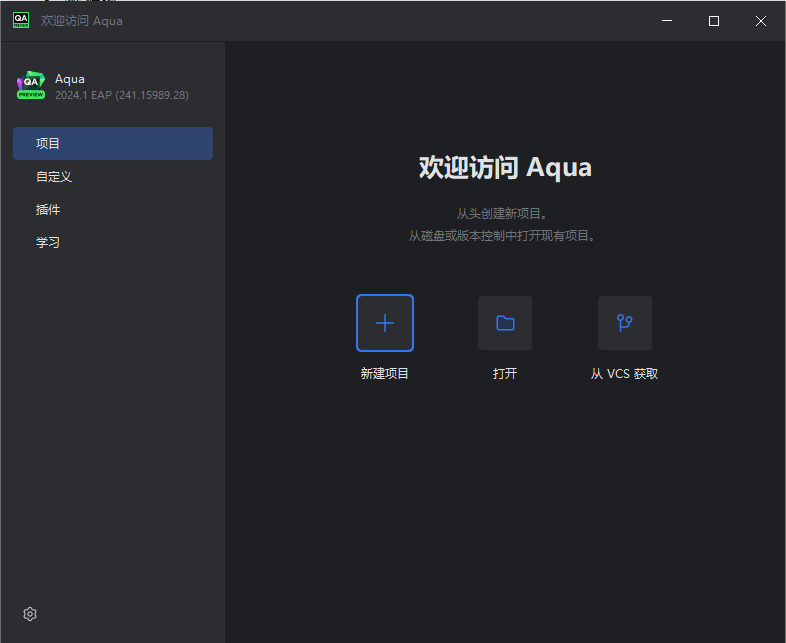The height and width of the screenshot is (643, 786).
Task: Click the QA icon in title bar
Action: (x=21, y=21)
